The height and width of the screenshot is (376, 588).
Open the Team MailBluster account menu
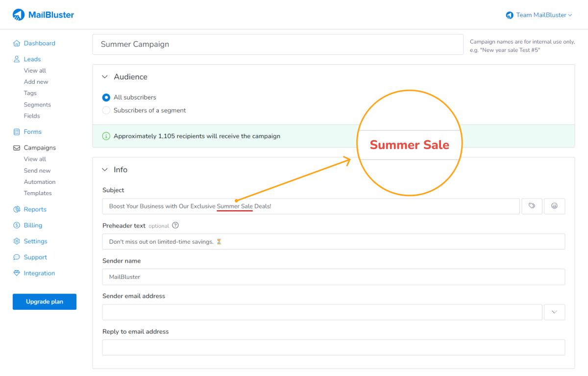point(539,15)
